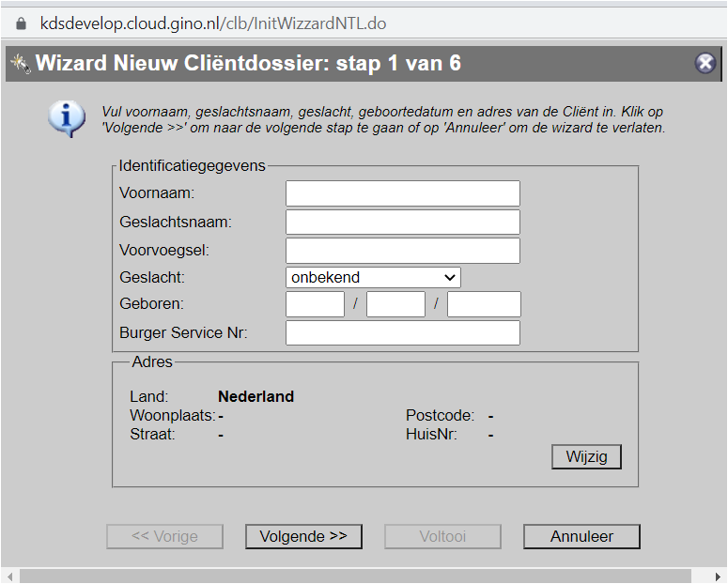728x584 pixels.
Task: Click the URL text in the address bar
Action: (212, 23)
